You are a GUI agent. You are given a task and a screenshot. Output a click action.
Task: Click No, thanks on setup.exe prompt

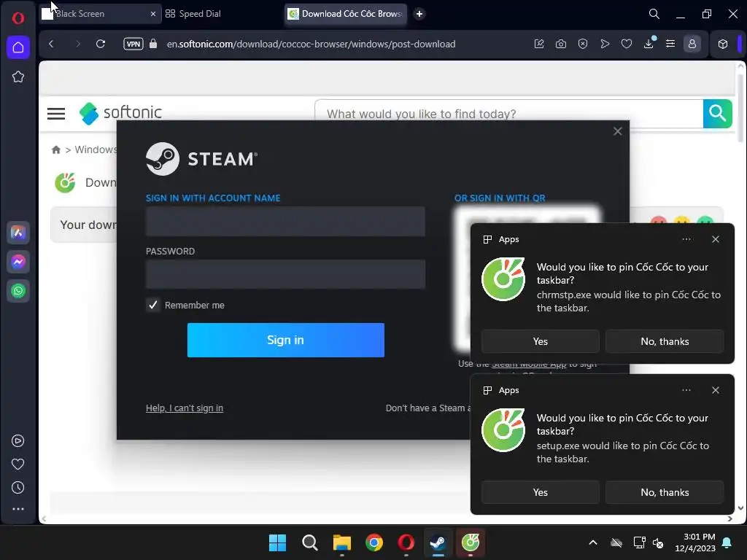(665, 492)
